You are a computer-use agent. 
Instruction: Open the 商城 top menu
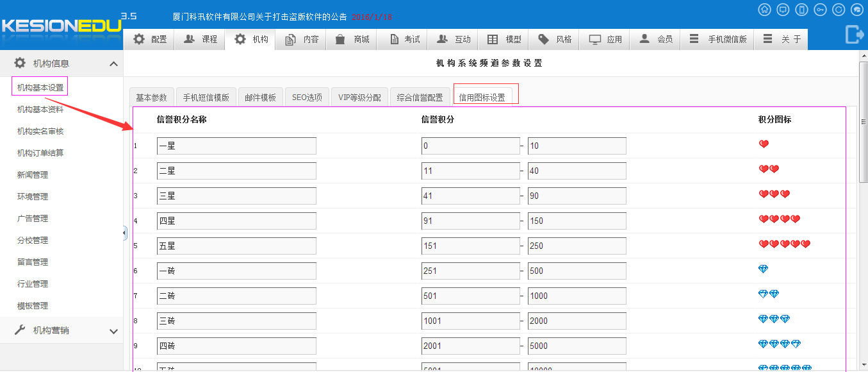point(352,39)
